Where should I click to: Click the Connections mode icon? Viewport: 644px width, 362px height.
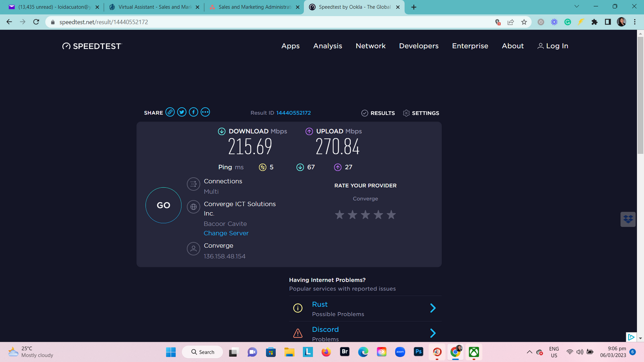[x=194, y=184]
